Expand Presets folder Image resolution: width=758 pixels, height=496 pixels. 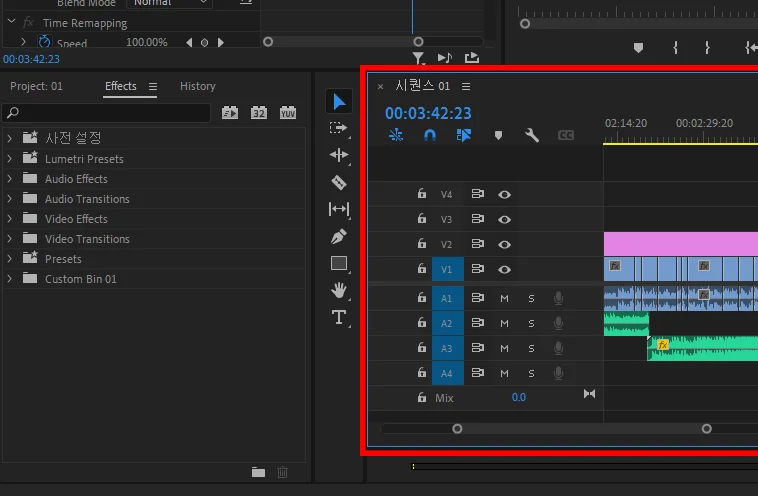click(10, 259)
